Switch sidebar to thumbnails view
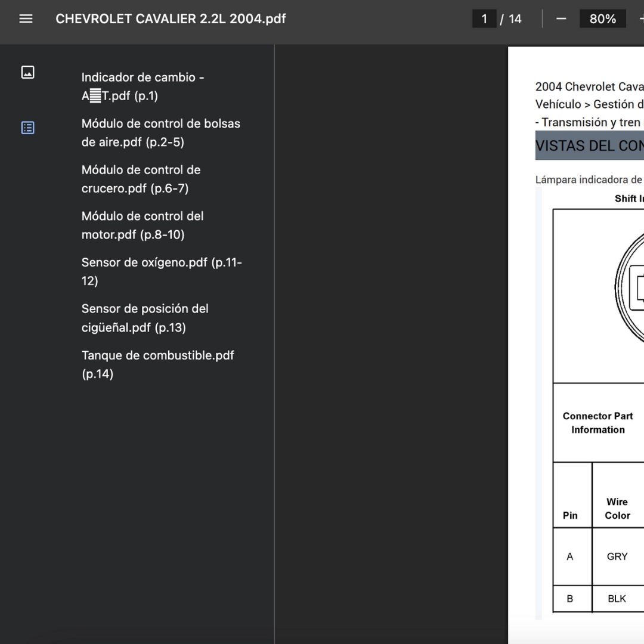This screenshot has width=644, height=644. [27, 72]
